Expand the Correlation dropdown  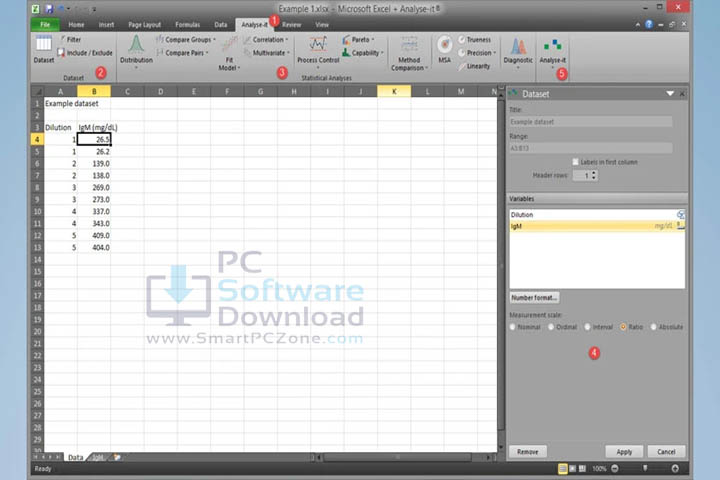pos(287,40)
